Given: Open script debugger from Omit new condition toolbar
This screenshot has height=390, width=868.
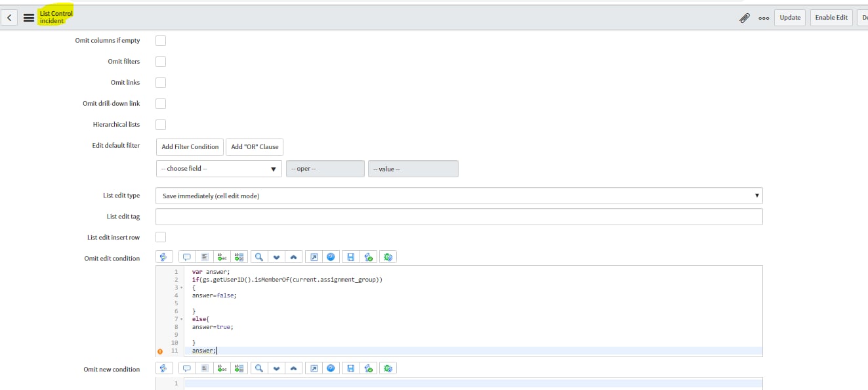Looking at the screenshot, I should coord(388,368).
